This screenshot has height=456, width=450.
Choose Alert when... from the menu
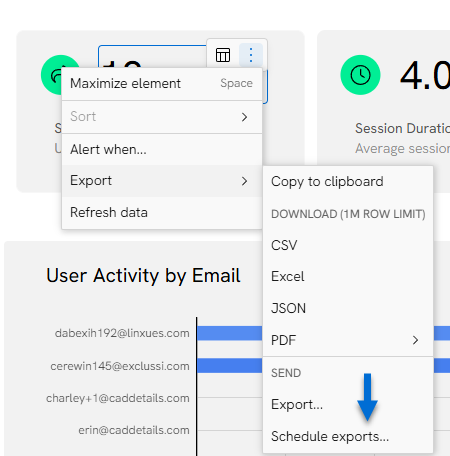tap(162, 149)
